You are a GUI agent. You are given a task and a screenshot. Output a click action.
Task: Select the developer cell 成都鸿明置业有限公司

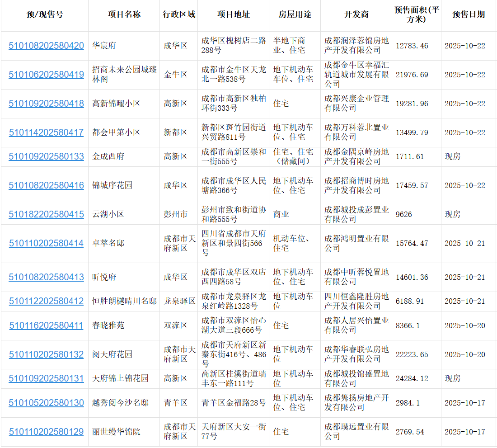(356, 243)
